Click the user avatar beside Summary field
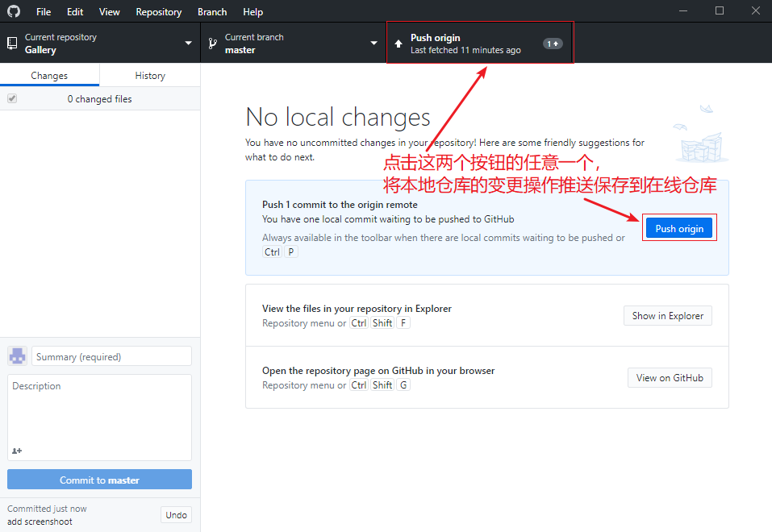The width and height of the screenshot is (772, 532). point(17,355)
